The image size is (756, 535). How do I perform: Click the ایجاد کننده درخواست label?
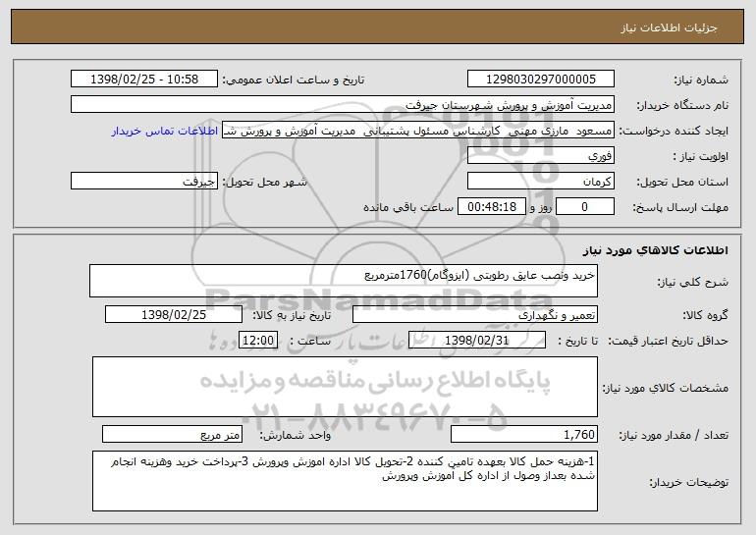coord(674,132)
